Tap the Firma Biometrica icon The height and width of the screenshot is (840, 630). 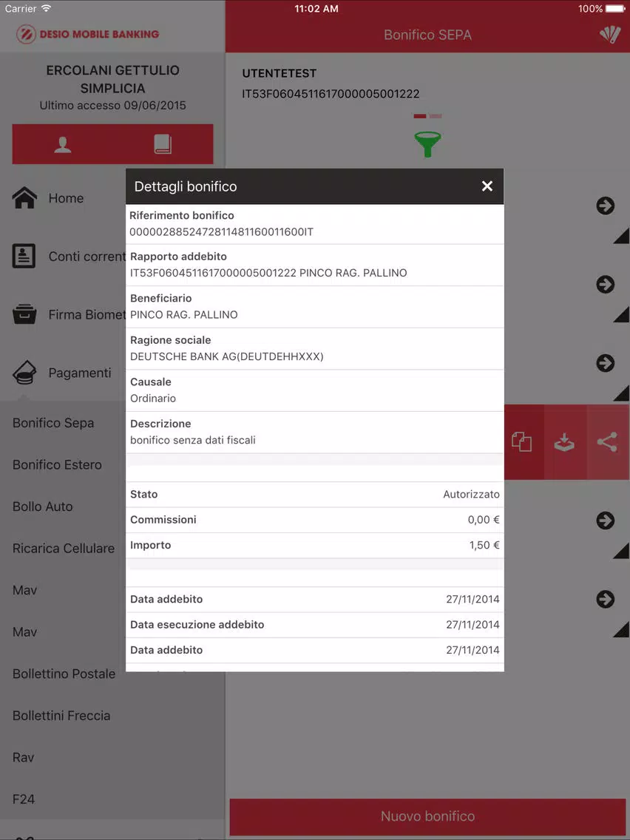[24, 314]
